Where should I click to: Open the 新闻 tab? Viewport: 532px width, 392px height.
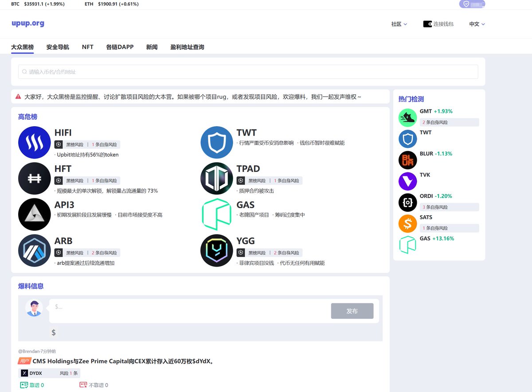[152, 47]
